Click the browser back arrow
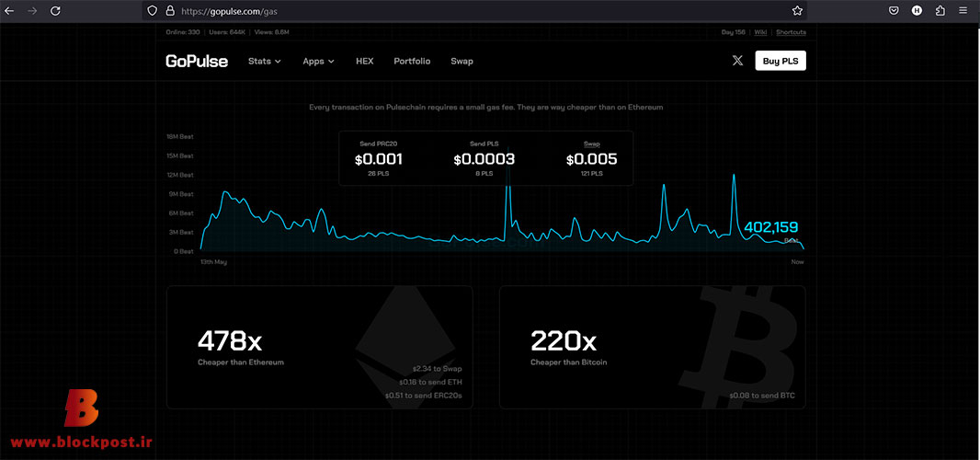980x460 pixels. click(x=9, y=11)
